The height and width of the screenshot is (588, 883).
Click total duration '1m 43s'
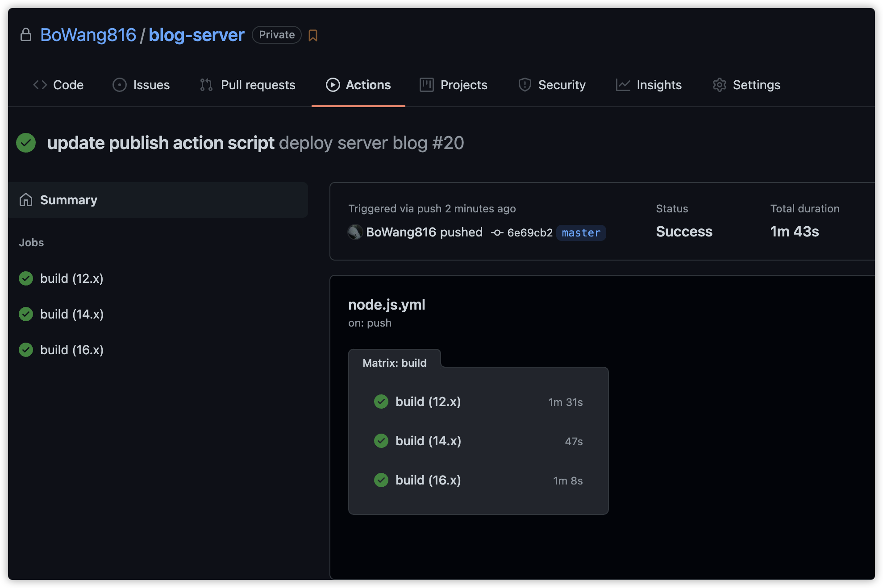coord(794,232)
